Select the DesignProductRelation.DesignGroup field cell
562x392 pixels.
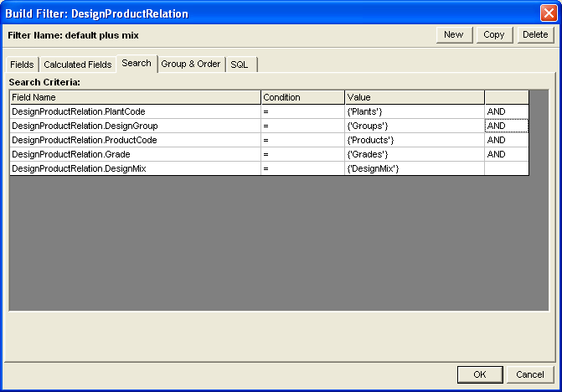point(135,126)
